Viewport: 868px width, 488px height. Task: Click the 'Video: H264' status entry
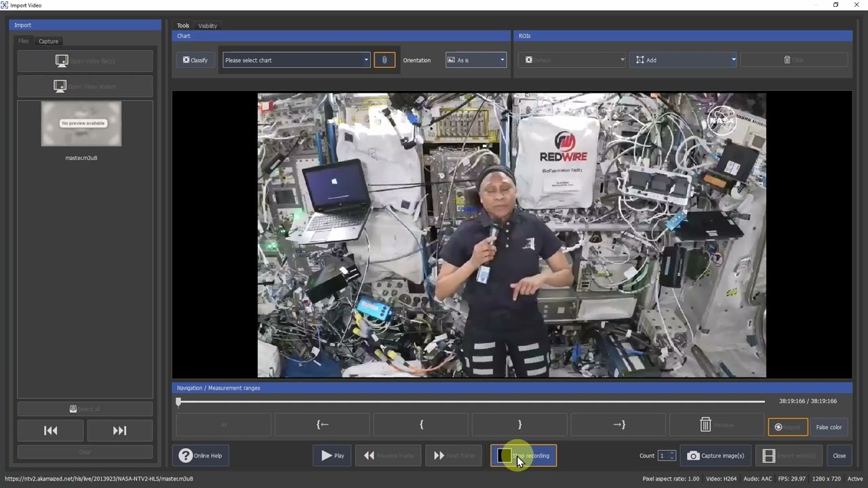[x=722, y=479]
